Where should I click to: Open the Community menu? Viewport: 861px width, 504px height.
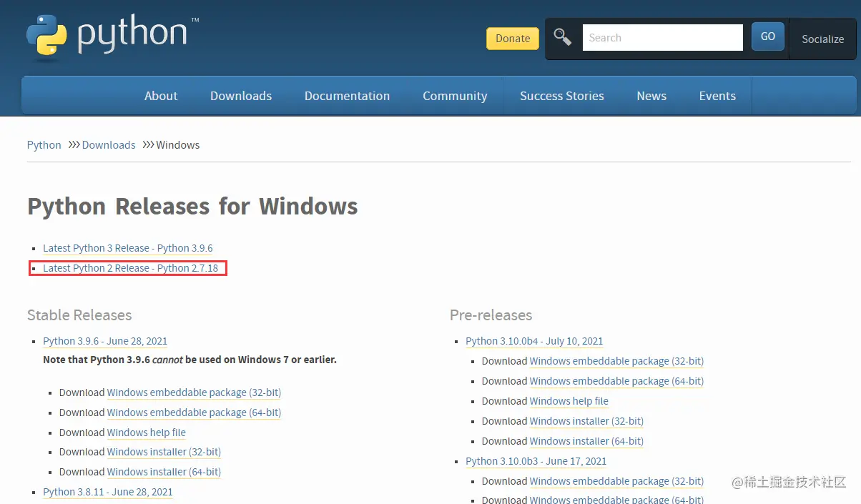click(455, 96)
